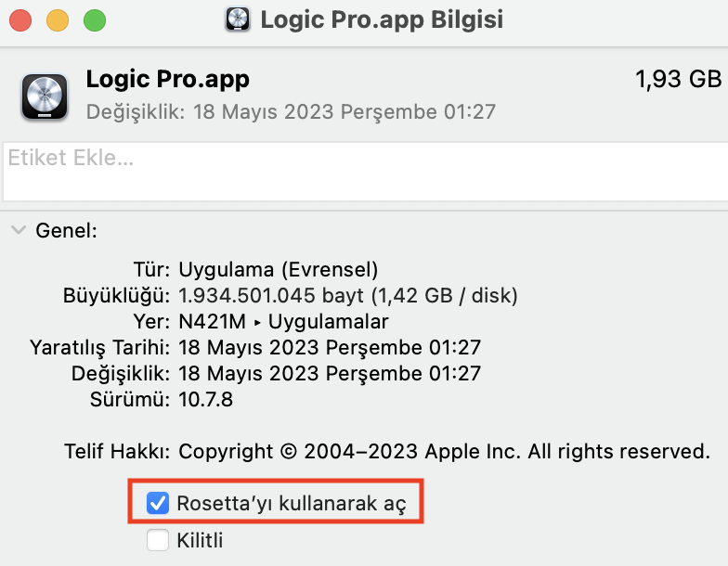Screen dimensions: 728x566
Task: Click the Genel section heading label
Action: (x=66, y=231)
